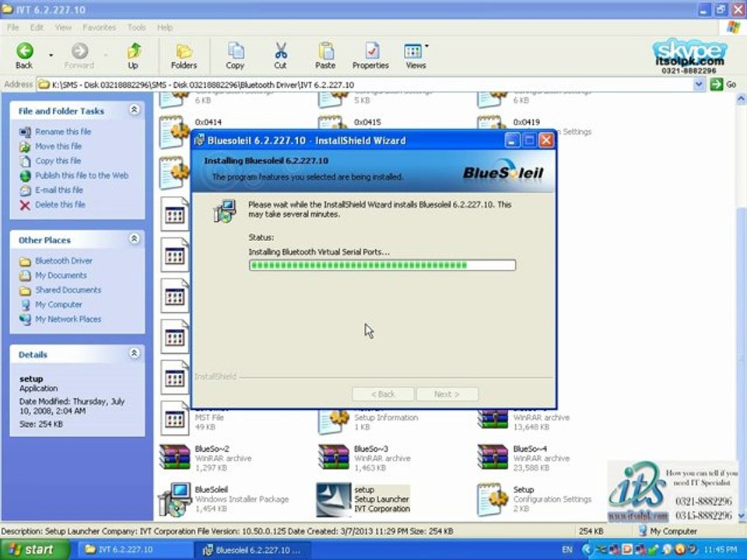Select the BlueSo~4 WinRAR archive icon
747x560 pixels.
(x=493, y=457)
